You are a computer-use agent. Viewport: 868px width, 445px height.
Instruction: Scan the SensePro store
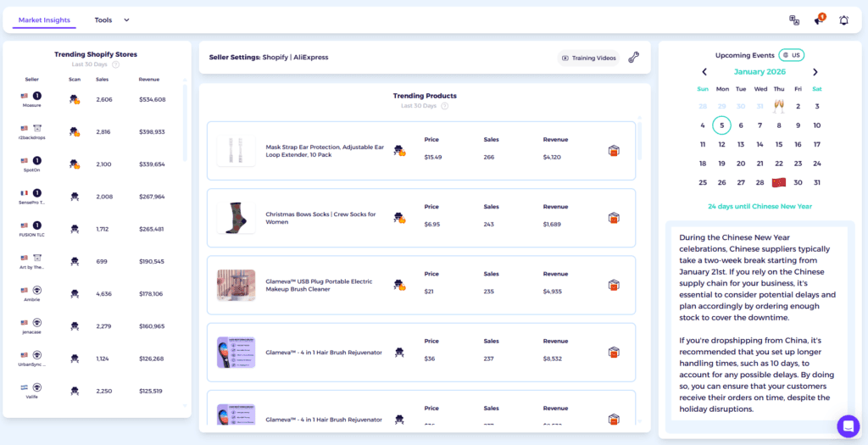[75, 197]
